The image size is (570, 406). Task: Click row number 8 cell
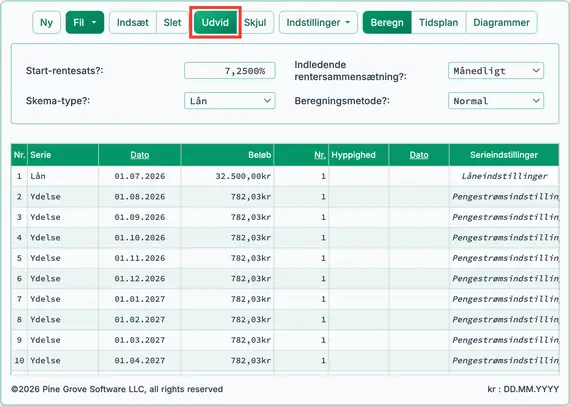pos(19,319)
